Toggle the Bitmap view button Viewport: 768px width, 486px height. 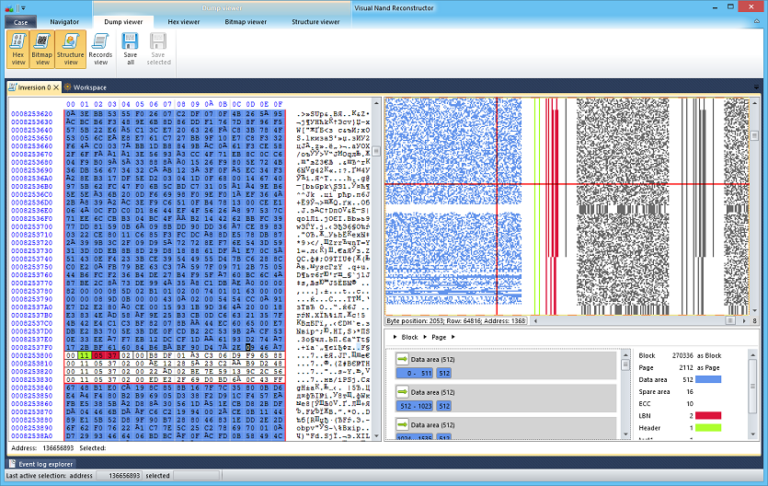42,49
